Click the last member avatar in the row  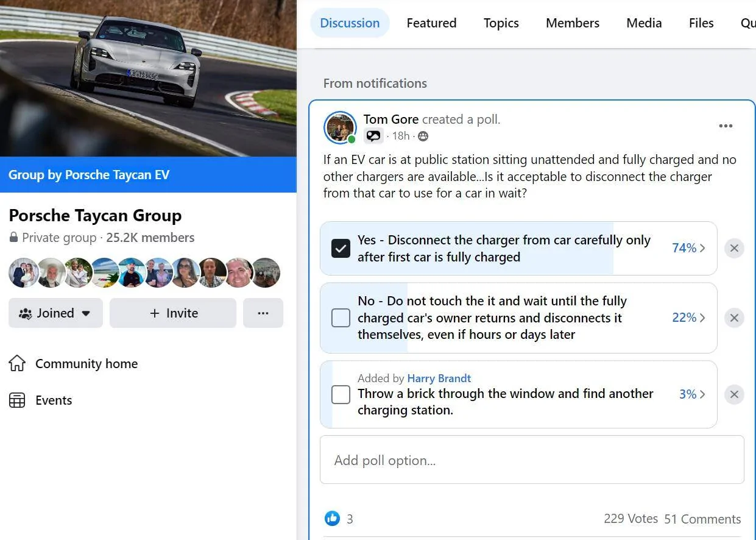(266, 272)
